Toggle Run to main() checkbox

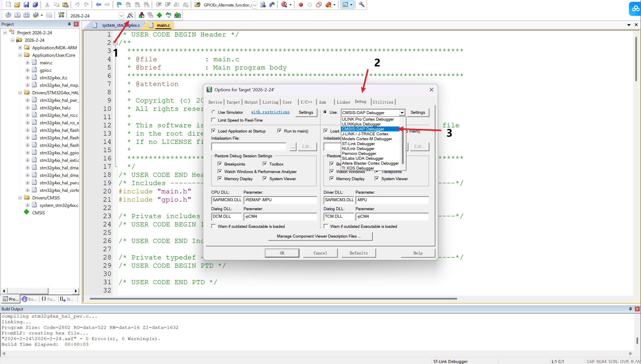280,131
